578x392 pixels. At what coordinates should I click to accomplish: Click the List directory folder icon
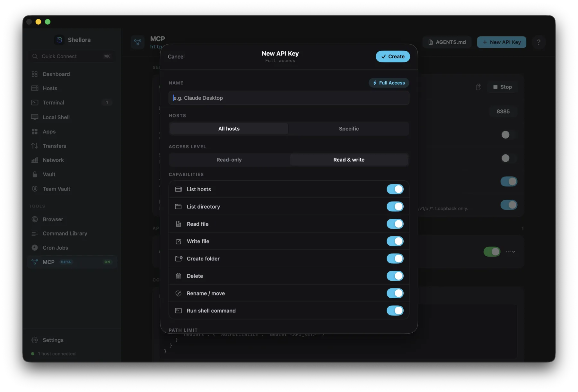click(179, 207)
